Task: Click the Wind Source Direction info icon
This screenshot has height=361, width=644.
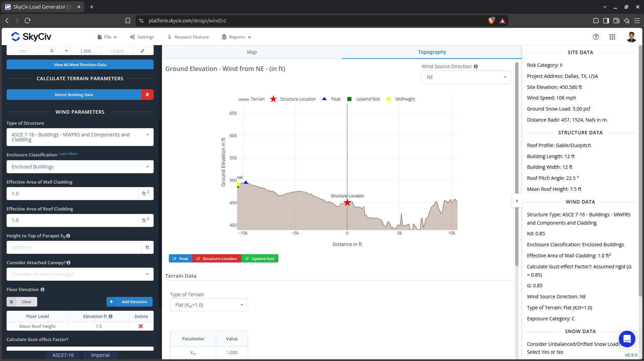Action: click(x=476, y=66)
